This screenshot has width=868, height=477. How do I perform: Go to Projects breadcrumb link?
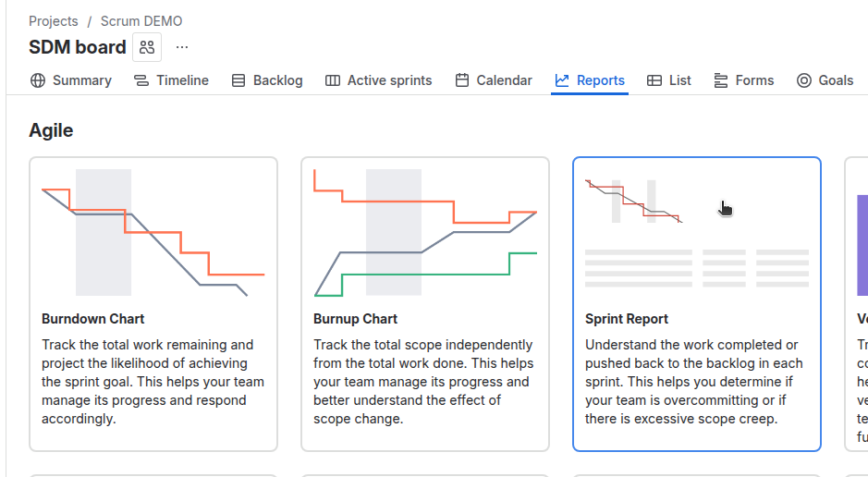coord(54,21)
